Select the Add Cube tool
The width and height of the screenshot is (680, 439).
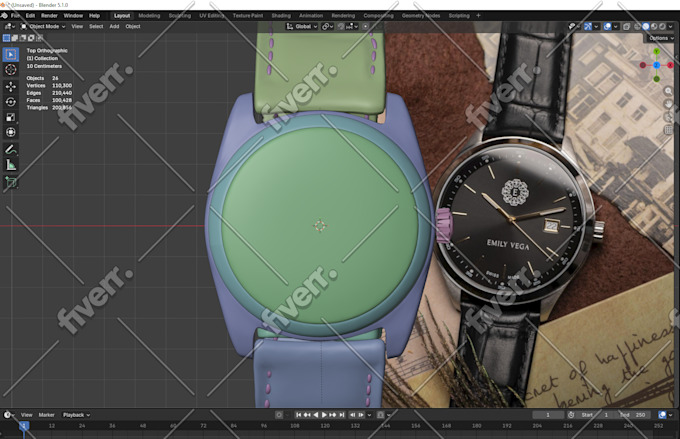(x=10, y=183)
